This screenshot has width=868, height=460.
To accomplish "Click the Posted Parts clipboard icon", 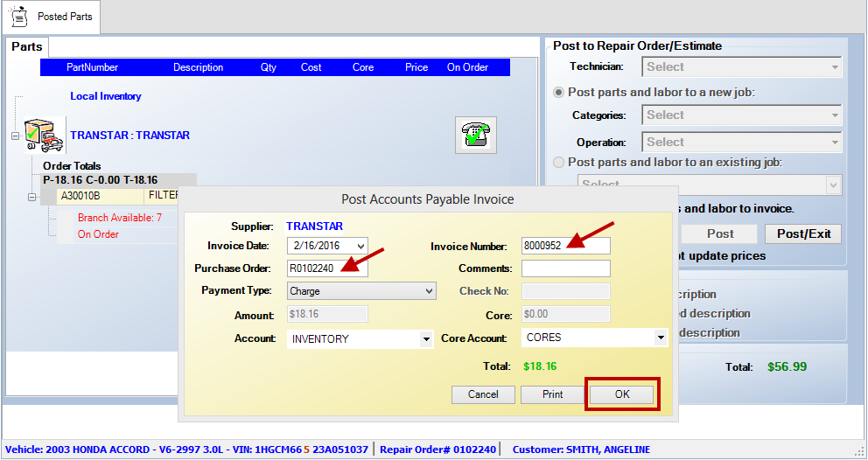I will (19, 17).
